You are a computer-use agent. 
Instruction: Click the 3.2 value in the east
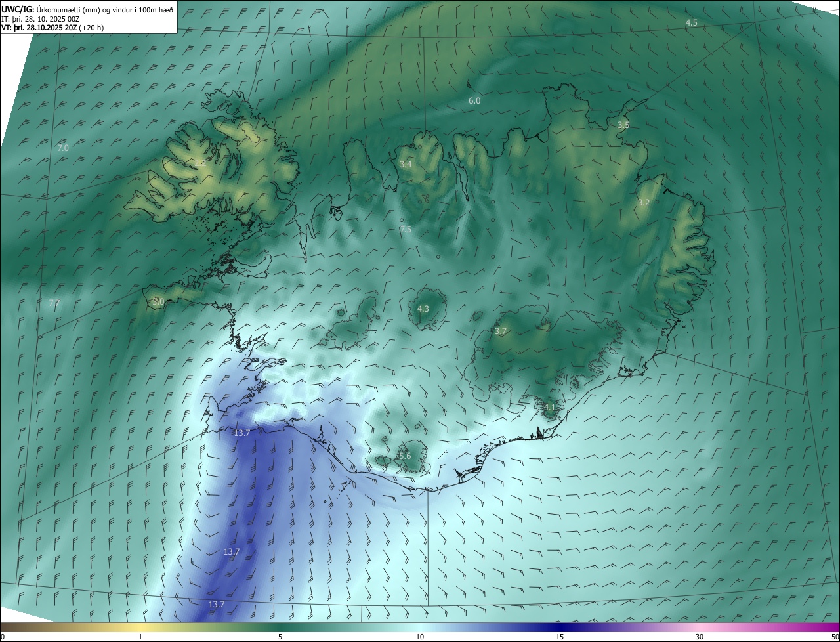[x=644, y=203]
